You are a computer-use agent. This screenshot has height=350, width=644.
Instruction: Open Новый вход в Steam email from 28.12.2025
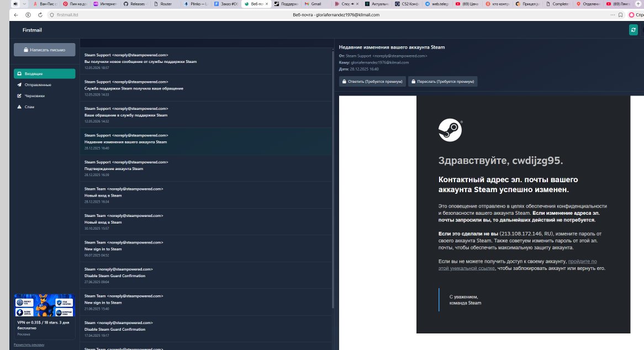click(x=206, y=195)
